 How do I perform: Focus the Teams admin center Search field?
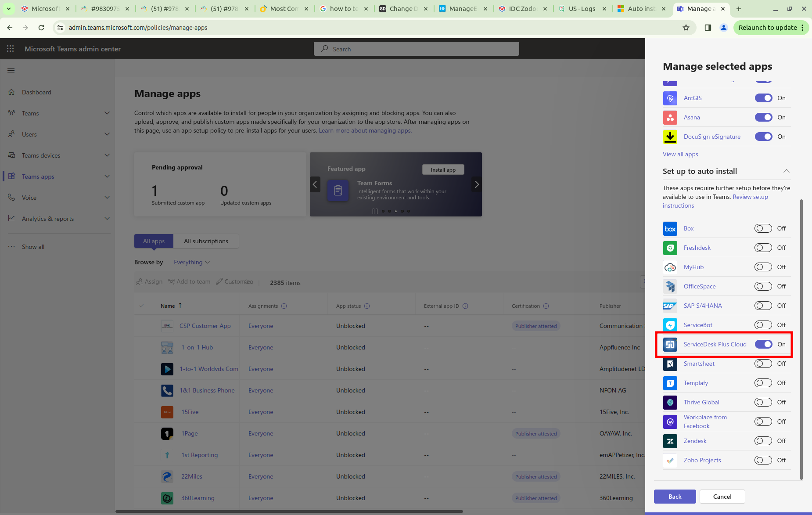pyautogui.click(x=417, y=49)
